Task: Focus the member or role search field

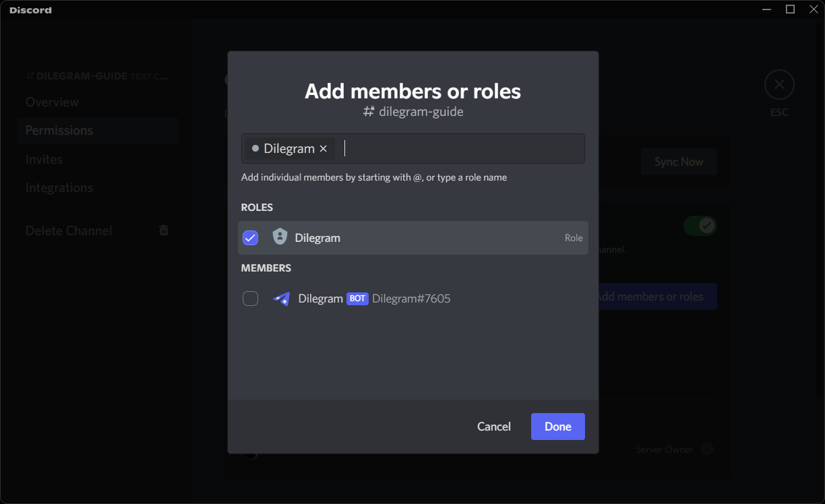Action: click(413, 148)
